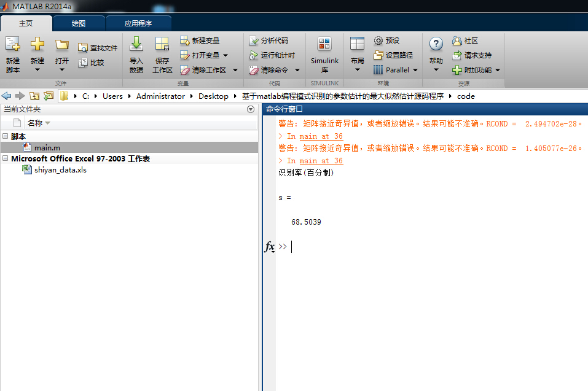The image size is (588, 391).
Task: Click the 运行和计时 (Run and Time) icon
Action: (x=254, y=55)
